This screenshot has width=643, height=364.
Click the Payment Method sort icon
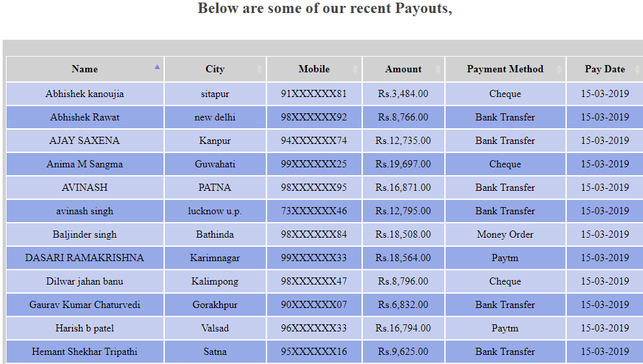pos(559,69)
